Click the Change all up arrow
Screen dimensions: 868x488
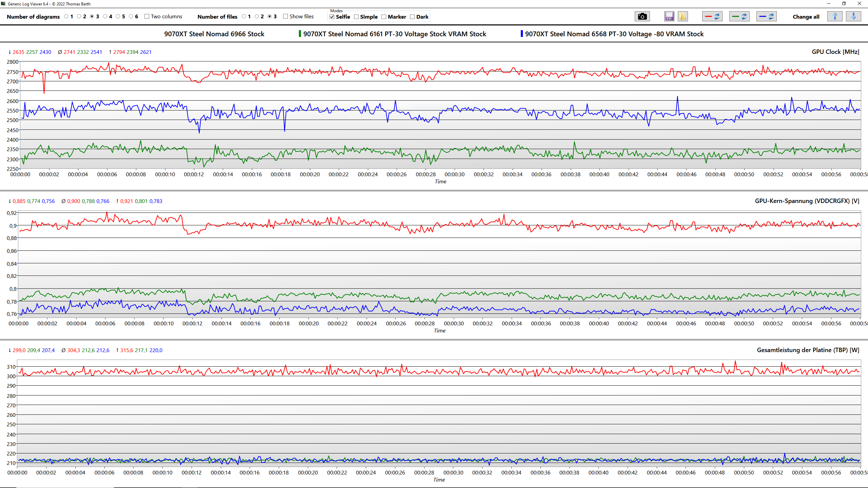pyautogui.click(x=835, y=17)
